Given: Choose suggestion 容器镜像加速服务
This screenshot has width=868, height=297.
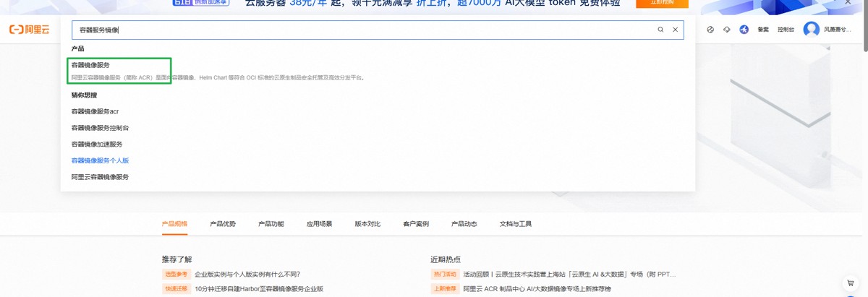Looking at the screenshot, I should (x=97, y=144).
